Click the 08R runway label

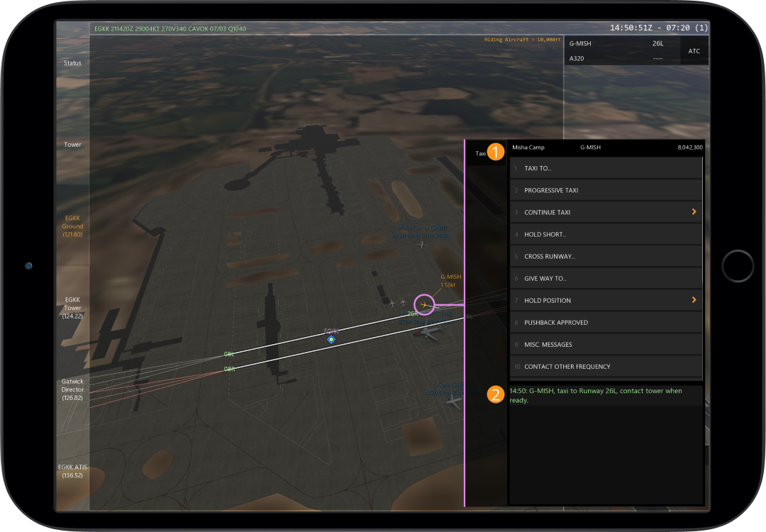coord(229,368)
